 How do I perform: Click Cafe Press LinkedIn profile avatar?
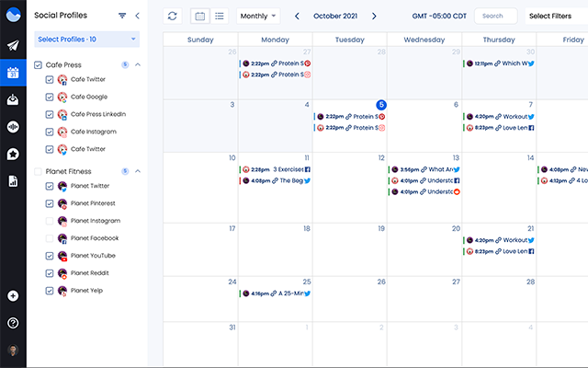point(62,114)
